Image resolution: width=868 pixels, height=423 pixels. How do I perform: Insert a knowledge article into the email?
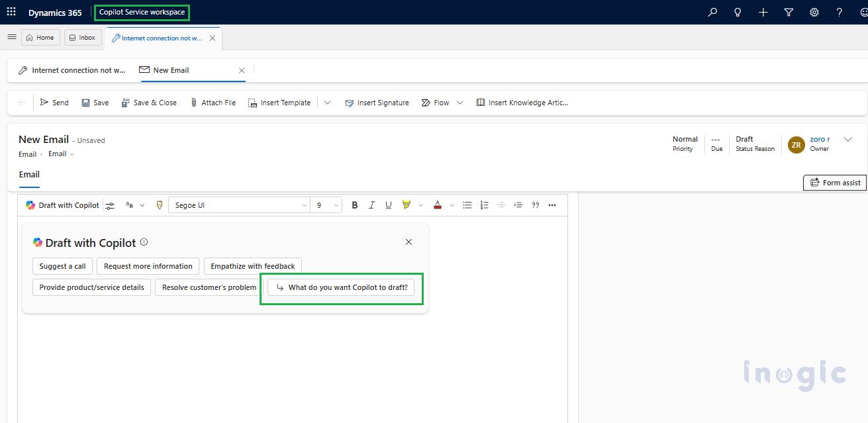coord(522,103)
